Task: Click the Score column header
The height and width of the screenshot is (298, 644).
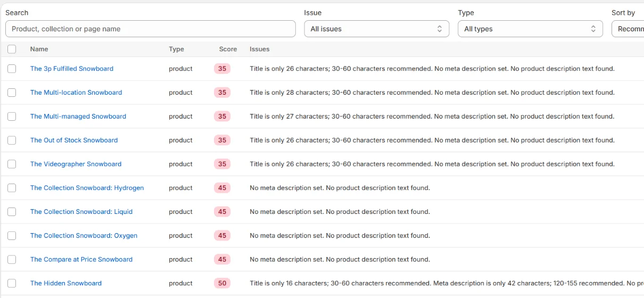Action: pos(228,49)
